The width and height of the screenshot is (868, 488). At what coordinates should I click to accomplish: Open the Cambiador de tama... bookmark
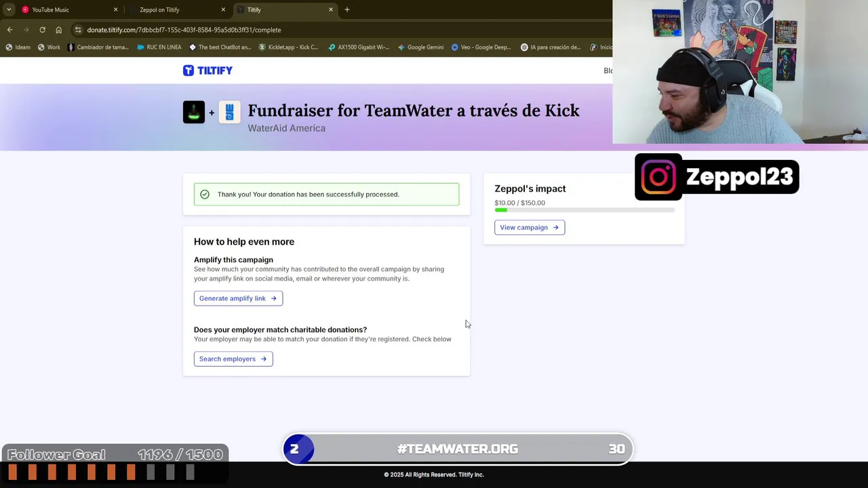coord(98,47)
